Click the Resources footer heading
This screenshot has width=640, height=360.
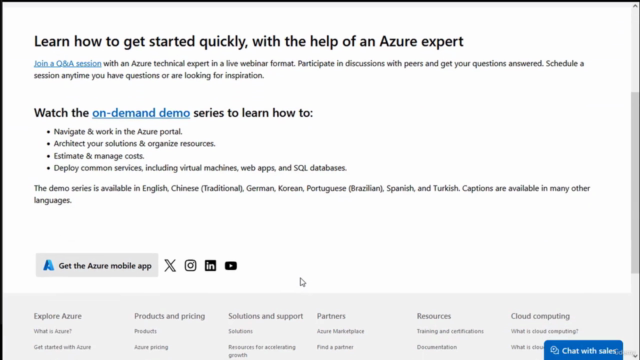click(x=434, y=316)
